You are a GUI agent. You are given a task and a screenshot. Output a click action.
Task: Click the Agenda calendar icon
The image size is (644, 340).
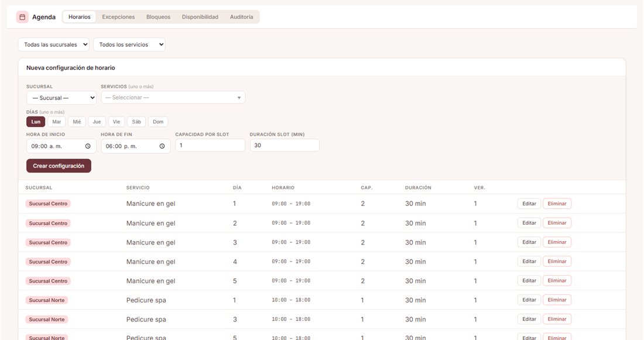(x=22, y=17)
